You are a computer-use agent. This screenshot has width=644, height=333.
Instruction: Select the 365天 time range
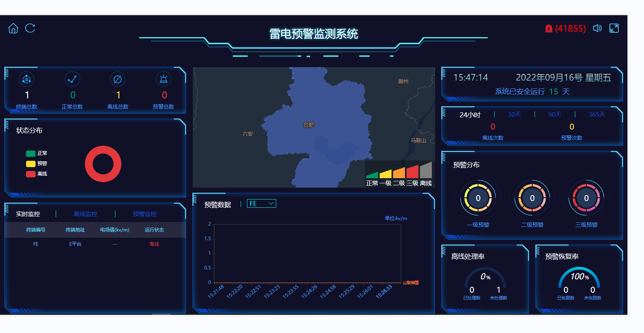tap(597, 115)
